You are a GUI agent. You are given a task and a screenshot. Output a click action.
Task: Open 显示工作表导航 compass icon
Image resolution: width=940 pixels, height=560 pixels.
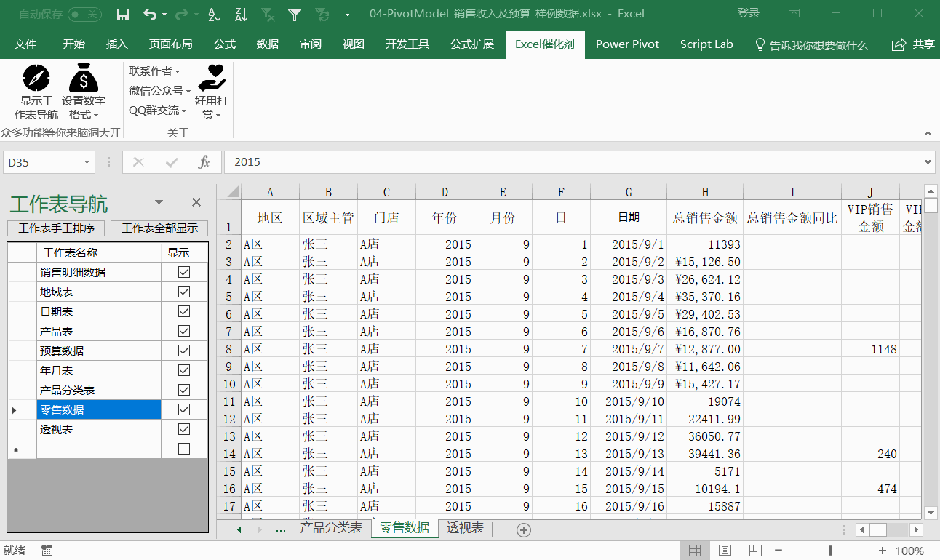[36, 78]
